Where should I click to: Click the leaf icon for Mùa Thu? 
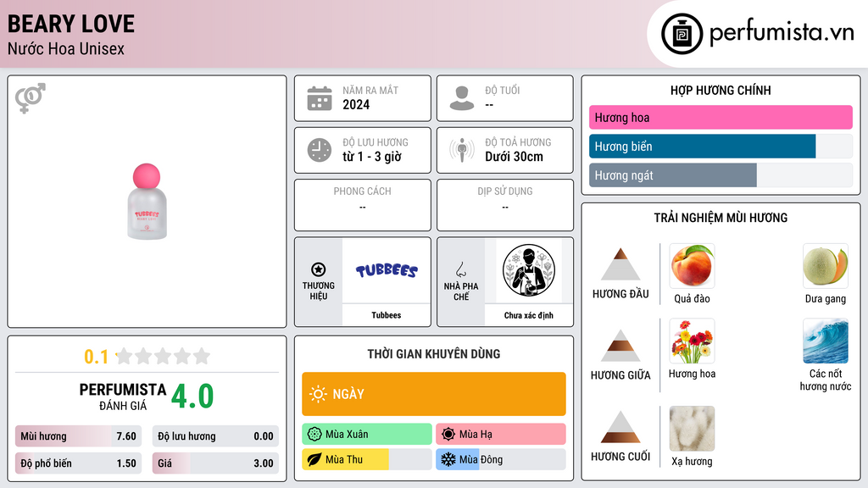(x=314, y=459)
